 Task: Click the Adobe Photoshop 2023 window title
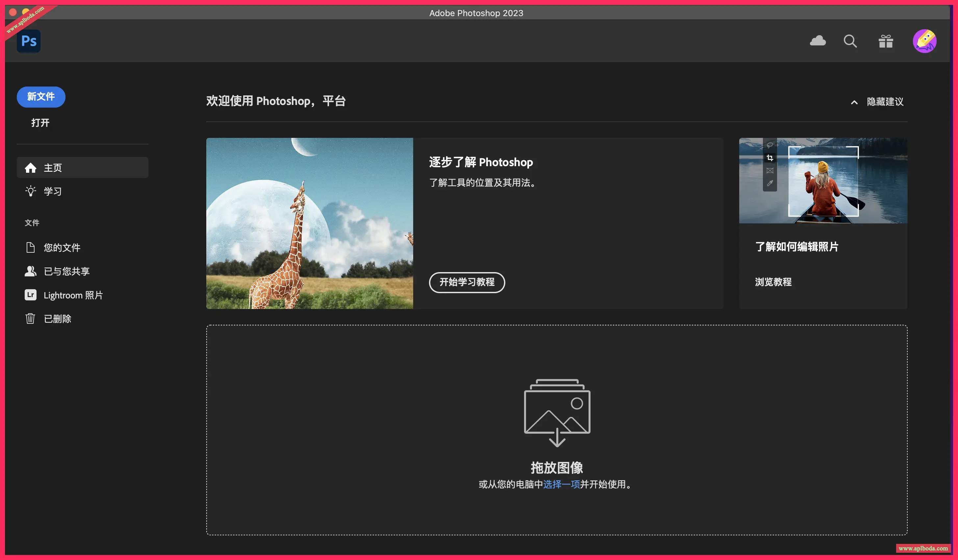pyautogui.click(x=476, y=13)
